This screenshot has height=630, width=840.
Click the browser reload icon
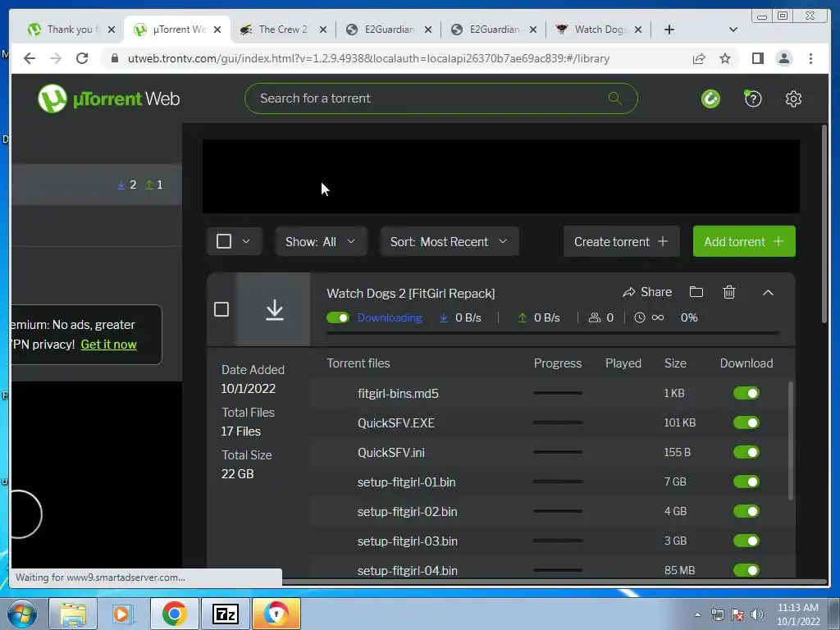(82, 58)
